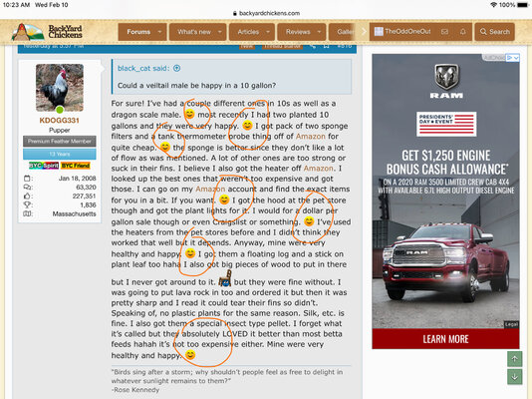View KDOGG331's rooster avatar

pos(60,88)
